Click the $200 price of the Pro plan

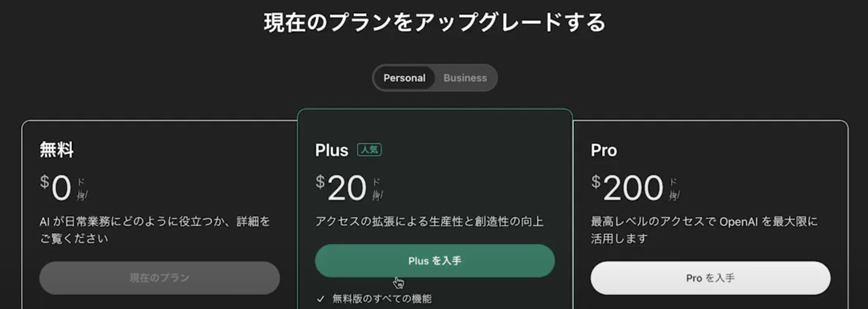point(627,187)
